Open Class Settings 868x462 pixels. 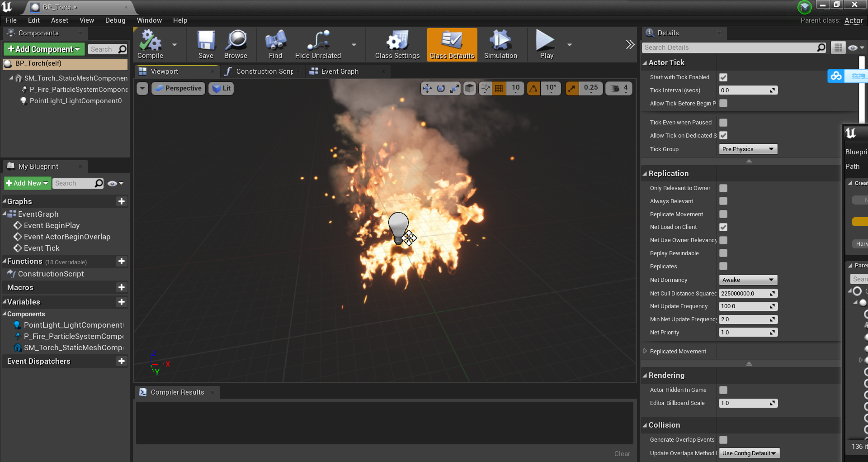tap(397, 44)
